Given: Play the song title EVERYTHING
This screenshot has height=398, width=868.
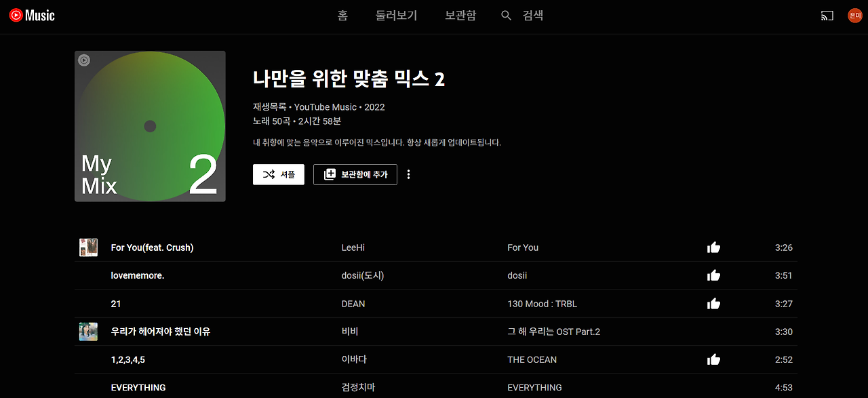Looking at the screenshot, I should click(x=138, y=387).
